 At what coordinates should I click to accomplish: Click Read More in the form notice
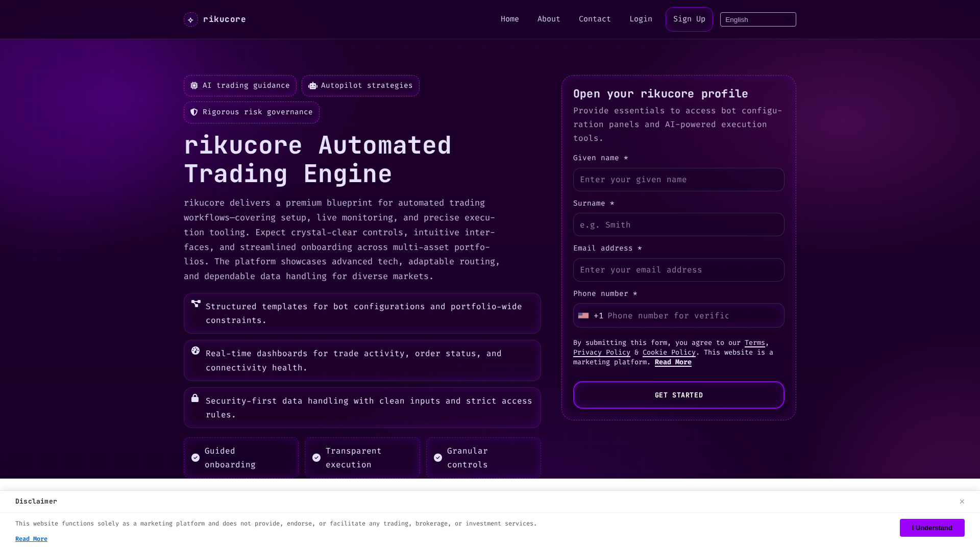[x=673, y=362]
